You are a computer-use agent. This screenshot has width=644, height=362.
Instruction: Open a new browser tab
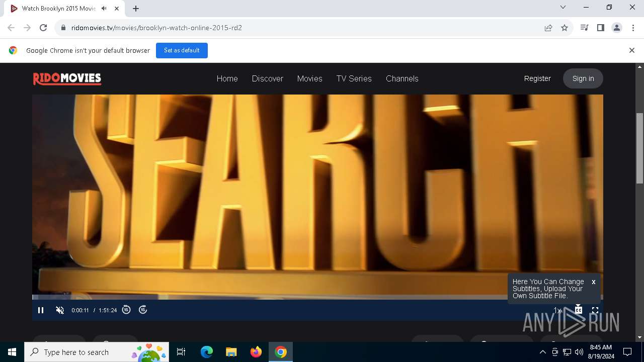point(136,9)
